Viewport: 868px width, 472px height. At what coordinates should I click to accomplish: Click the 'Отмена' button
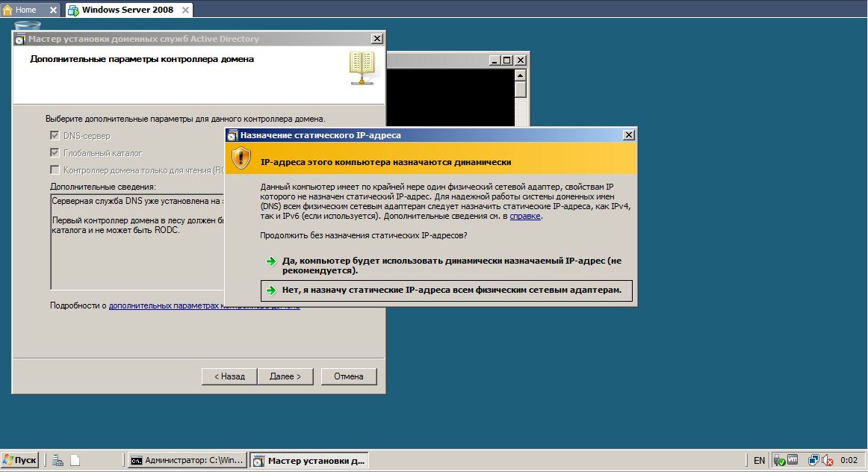tap(348, 376)
